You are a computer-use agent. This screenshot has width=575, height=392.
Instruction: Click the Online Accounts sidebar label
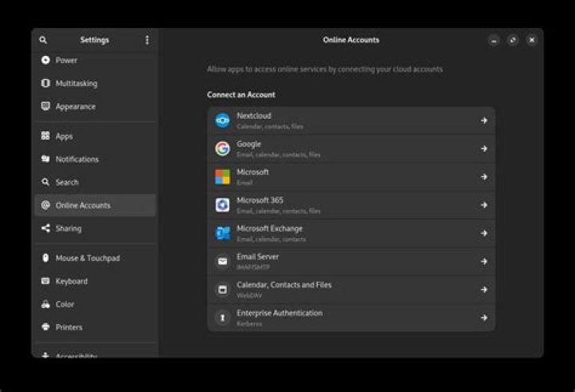pos(83,205)
